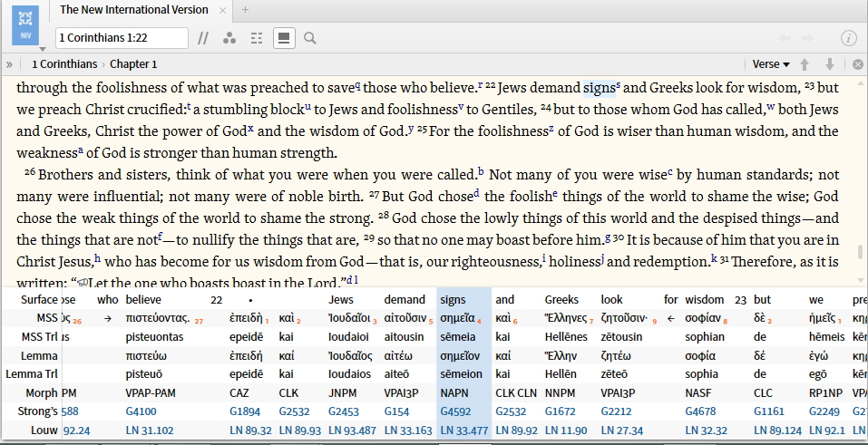This screenshot has height=445, width=868.
Task: Open footnote q after save
Action: (x=357, y=85)
